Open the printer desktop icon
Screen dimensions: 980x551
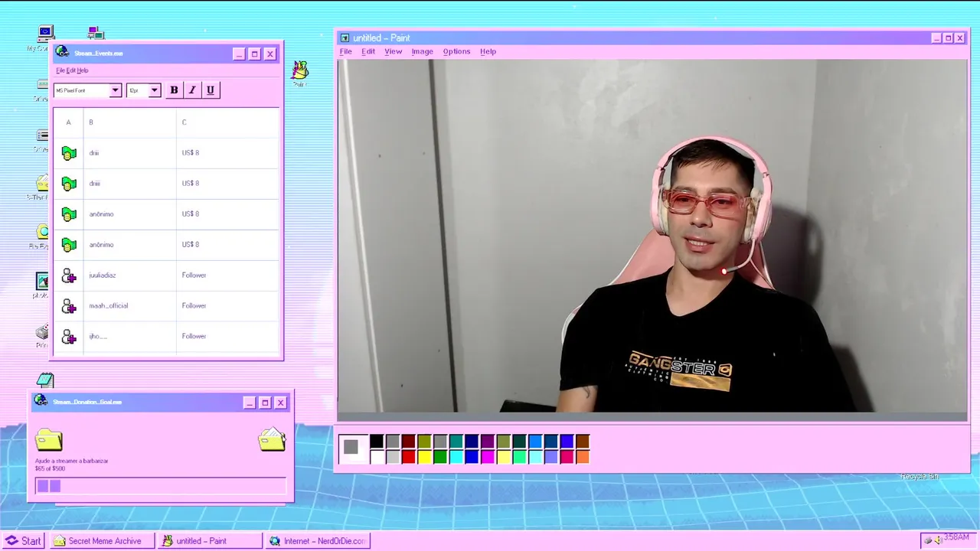pyautogui.click(x=42, y=332)
